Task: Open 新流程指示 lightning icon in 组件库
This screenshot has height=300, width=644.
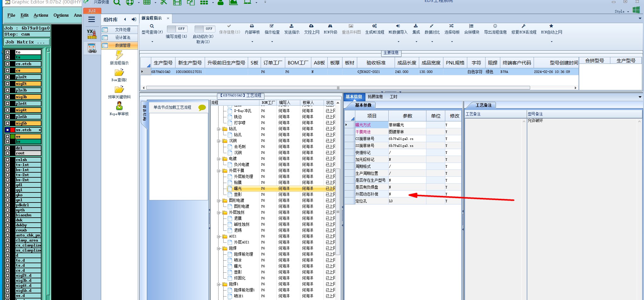Action: pos(119,55)
